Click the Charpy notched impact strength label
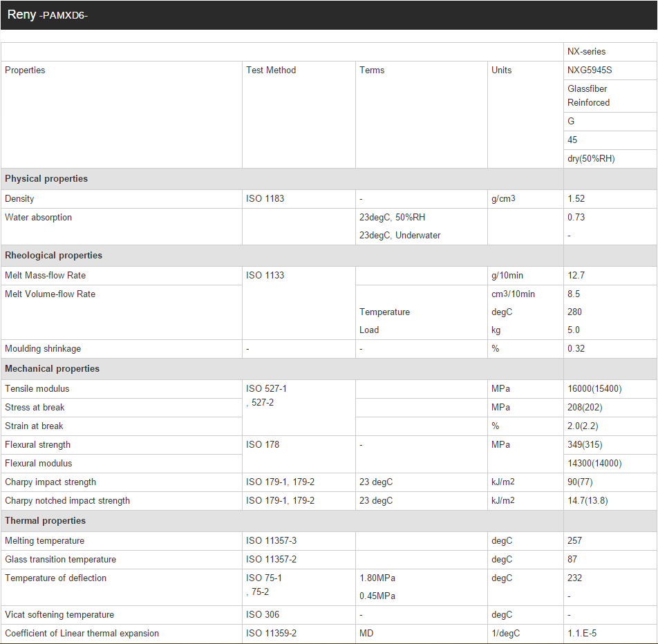Image resolution: width=658 pixels, height=644 pixels. pos(68,500)
